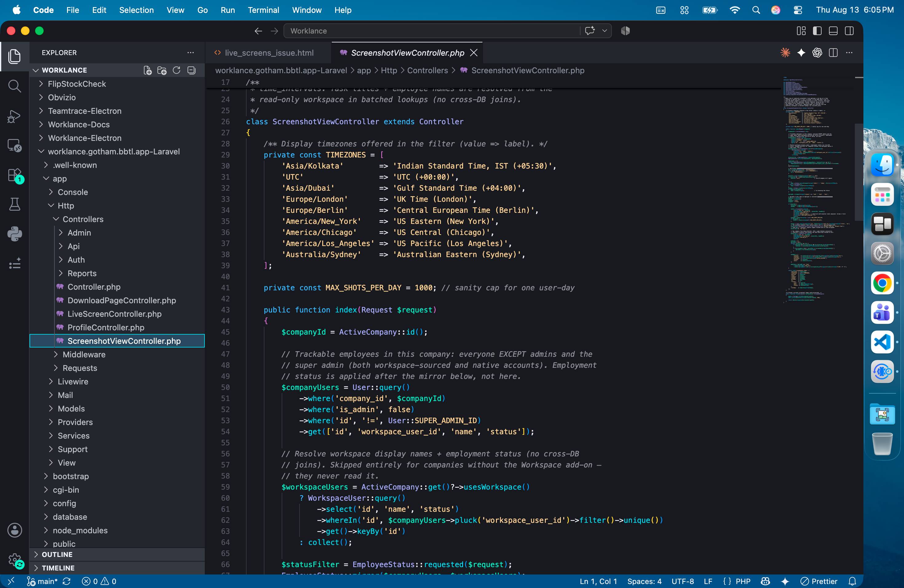Open notifications bell in status bar
This screenshot has height=588, width=904.
pyautogui.click(x=852, y=581)
